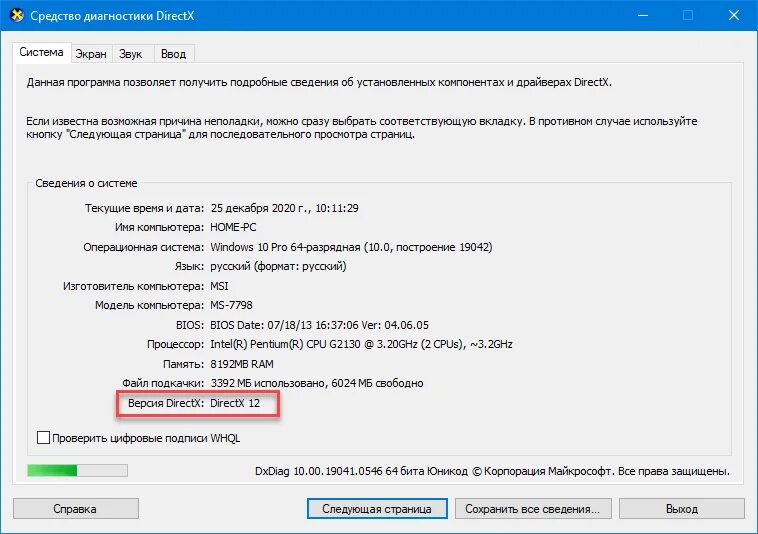Switch to the Звук tab

click(131, 54)
